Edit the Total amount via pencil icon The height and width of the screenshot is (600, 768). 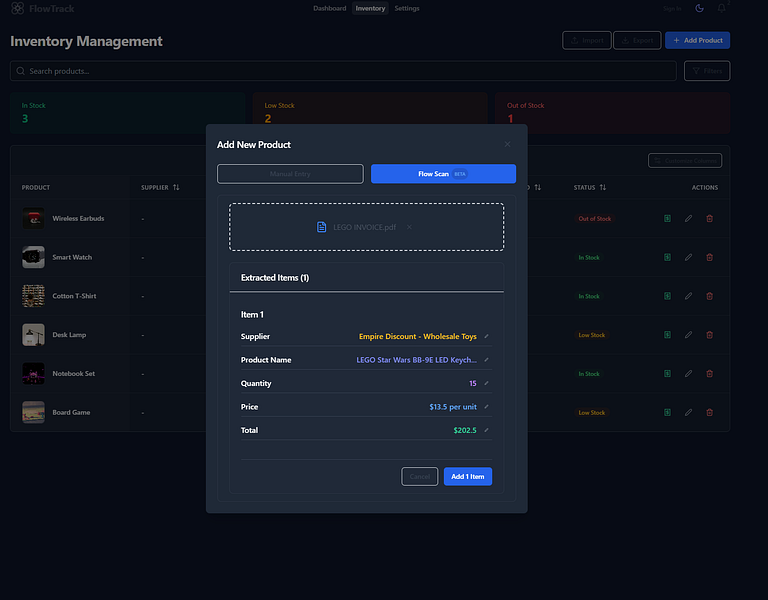486,431
